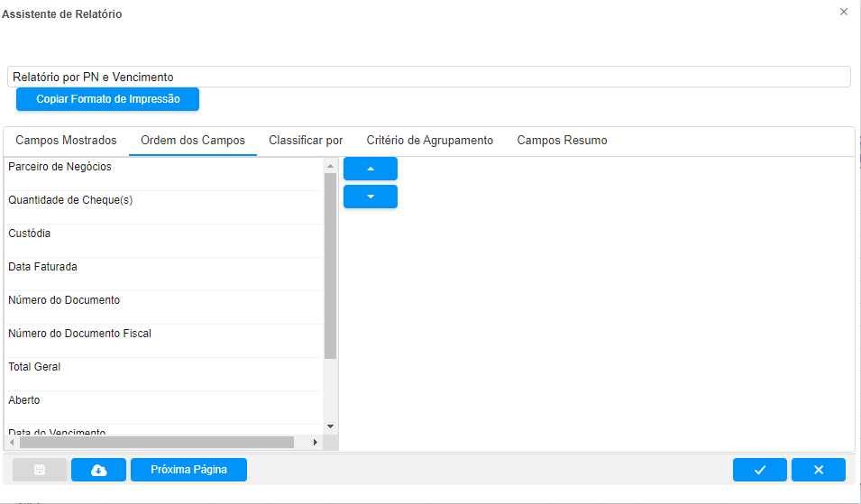Image resolution: width=861 pixels, height=504 pixels.
Task: Click the move field down arrow button
Action: tap(370, 197)
